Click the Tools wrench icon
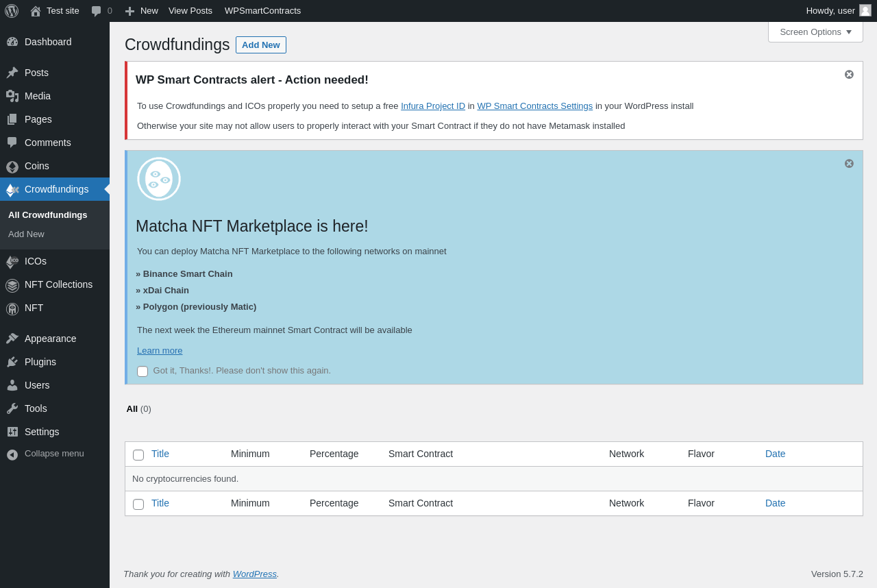This screenshot has width=877, height=588. pyautogui.click(x=12, y=408)
